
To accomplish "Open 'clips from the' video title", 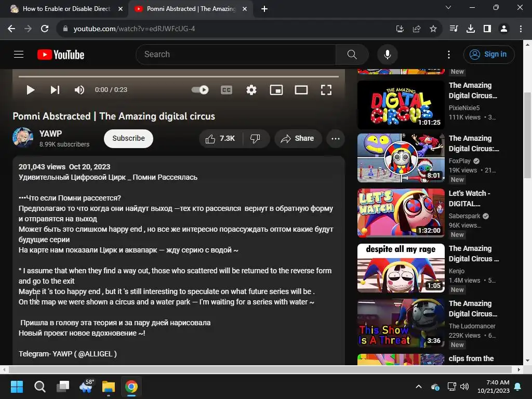I will click(x=471, y=358).
